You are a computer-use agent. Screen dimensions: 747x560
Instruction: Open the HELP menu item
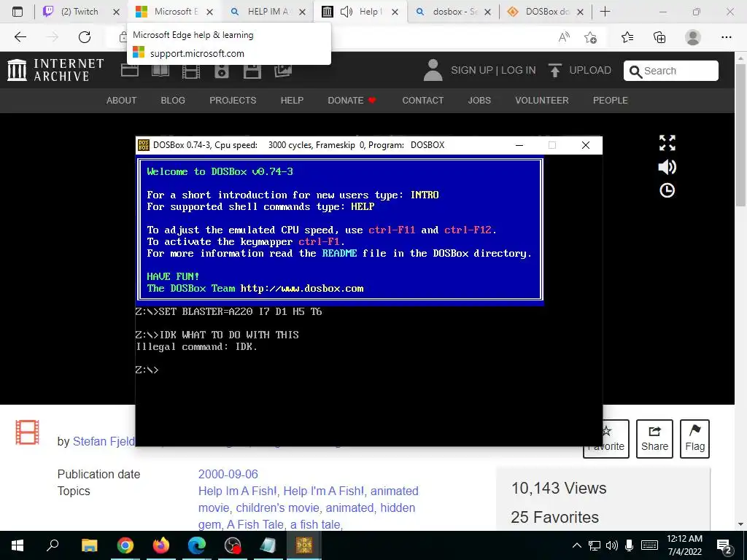click(x=292, y=101)
